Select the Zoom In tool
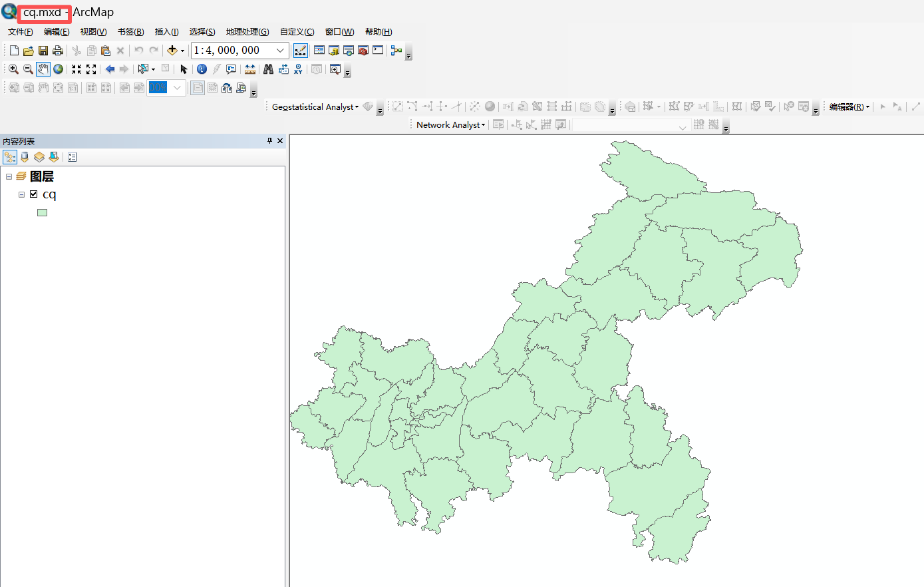The width and height of the screenshot is (924, 587). tap(13, 69)
